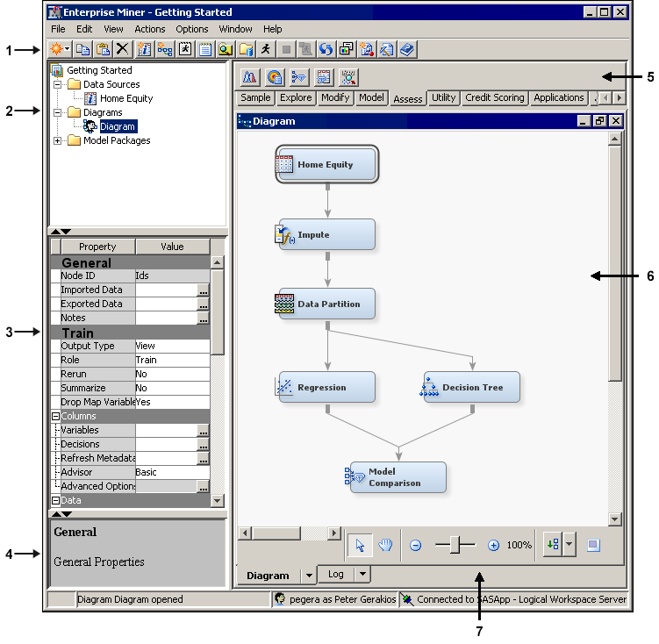Click the Copy toolbar icon

[x=82, y=49]
